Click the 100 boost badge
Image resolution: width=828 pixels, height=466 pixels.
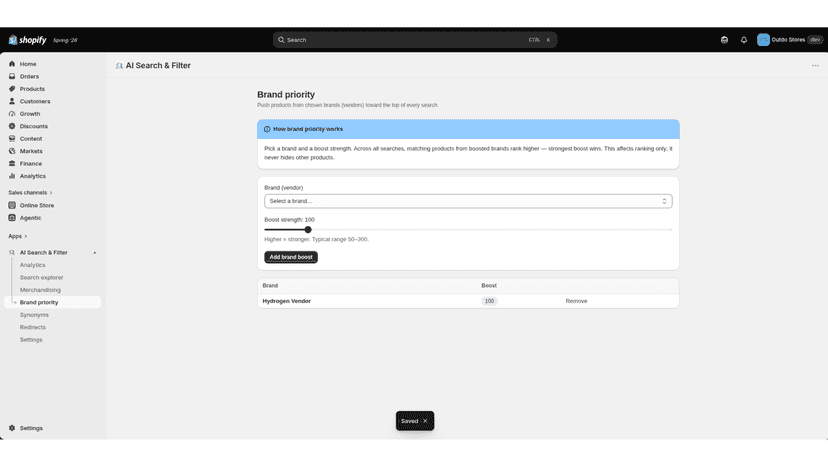pos(489,301)
